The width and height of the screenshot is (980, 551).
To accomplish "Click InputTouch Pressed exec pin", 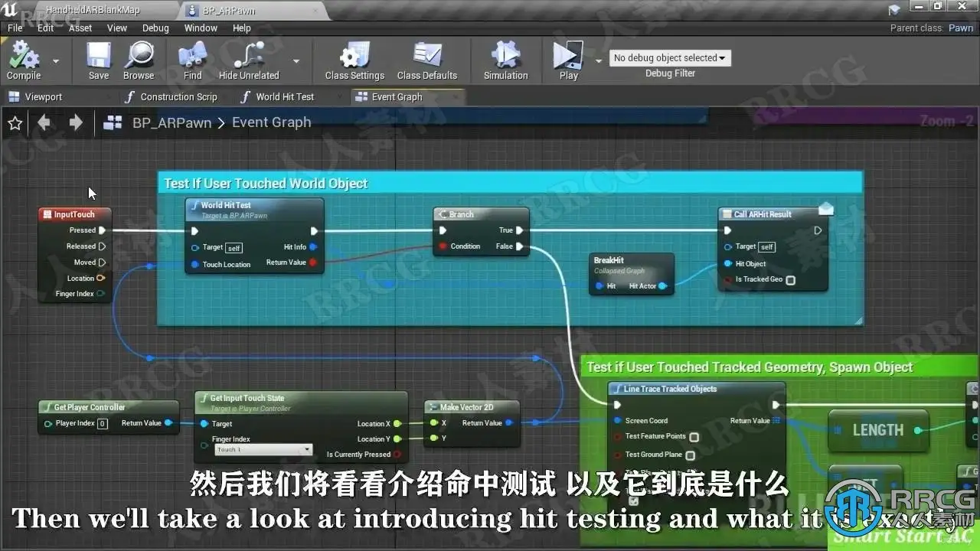I will coord(102,230).
